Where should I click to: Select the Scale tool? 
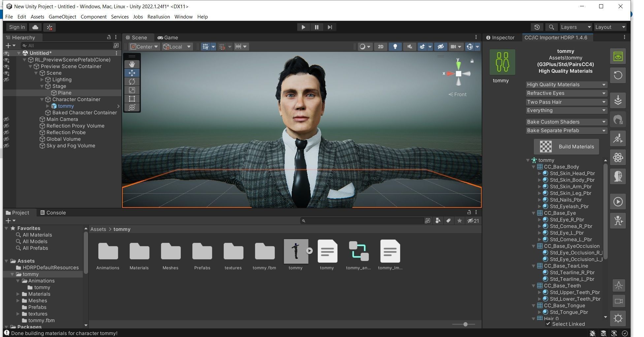point(132,90)
